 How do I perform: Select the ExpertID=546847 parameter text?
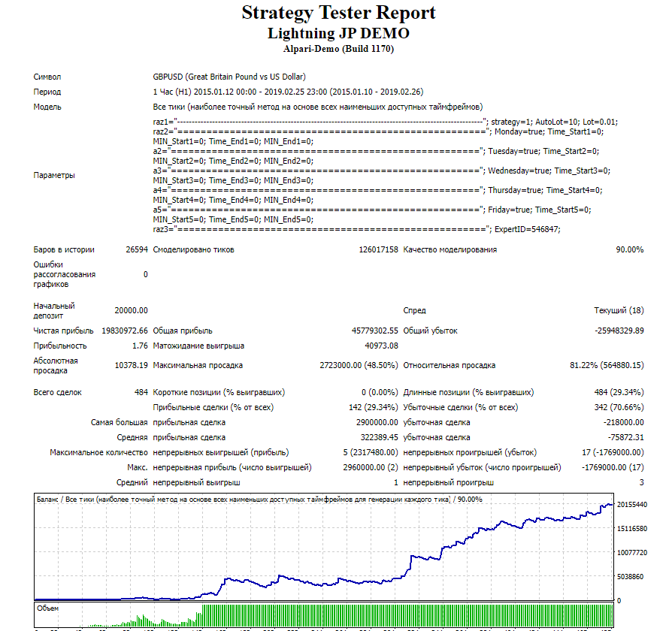coord(525,229)
